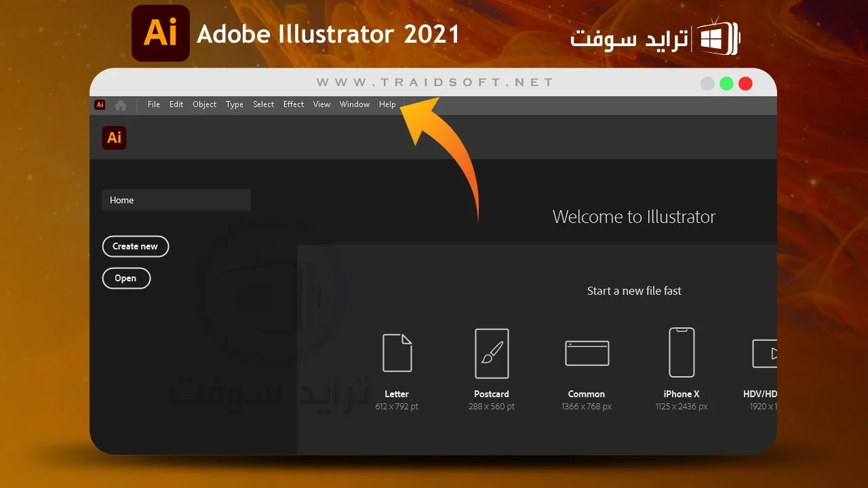The image size is (868, 488).
Task: Click the Open button
Action: tap(126, 278)
